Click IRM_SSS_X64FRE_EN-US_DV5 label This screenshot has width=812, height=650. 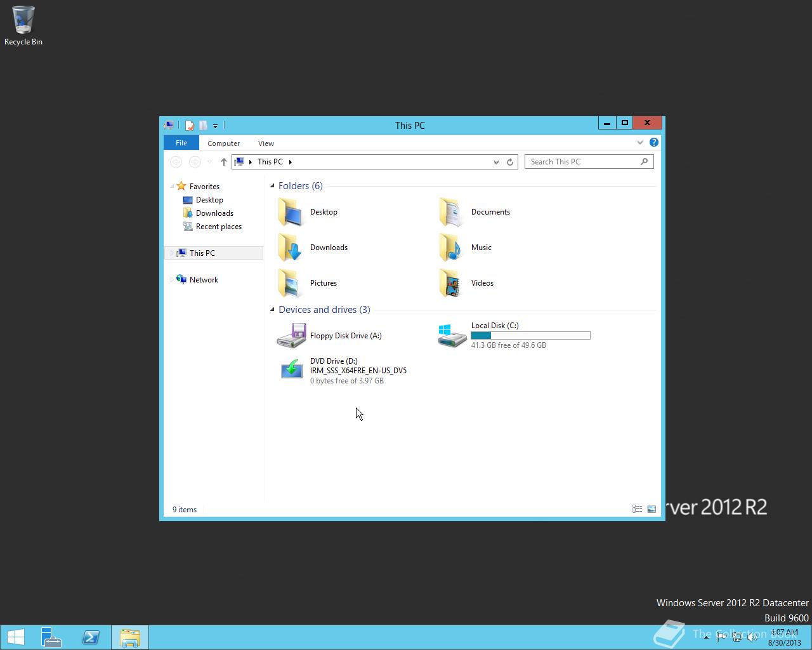pos(358,371)
